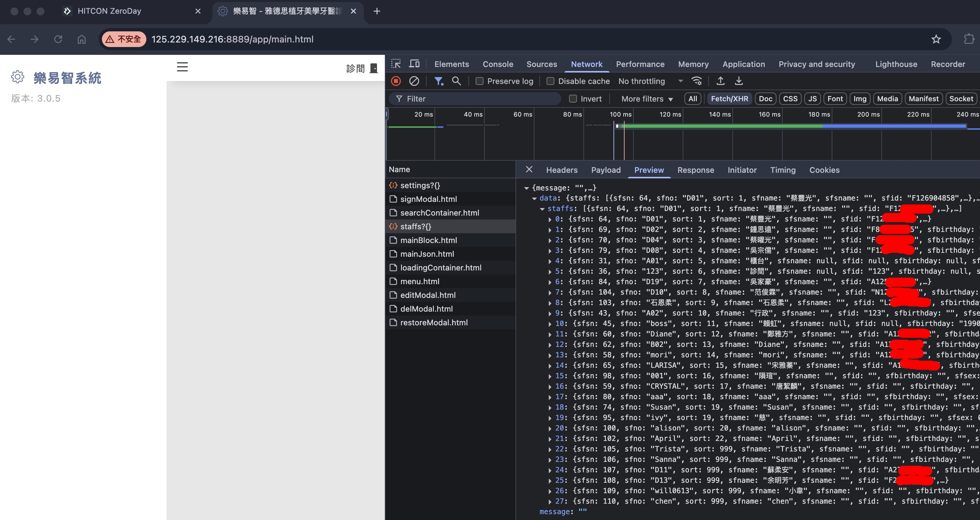Click the browser address bar URL
This screenshot has width=980, height=520.
click(233, 39)
